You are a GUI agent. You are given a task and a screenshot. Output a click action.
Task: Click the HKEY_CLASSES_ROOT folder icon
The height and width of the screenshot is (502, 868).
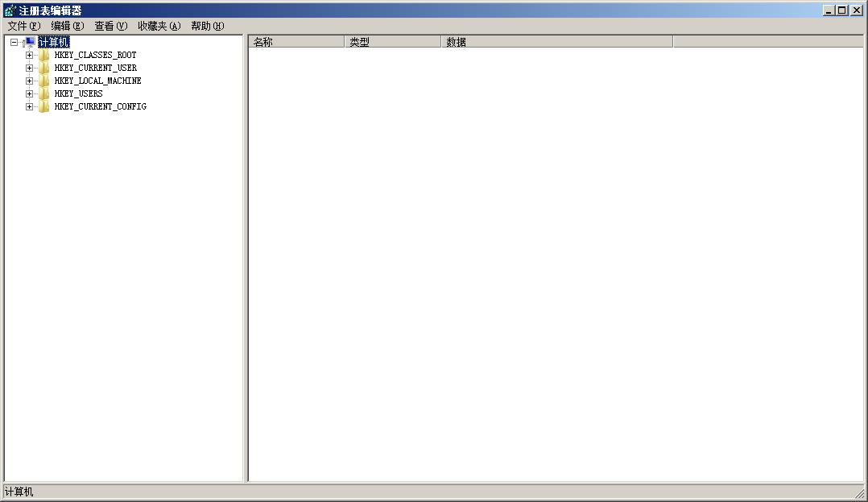pyautogui.click(x=43, y=56)
